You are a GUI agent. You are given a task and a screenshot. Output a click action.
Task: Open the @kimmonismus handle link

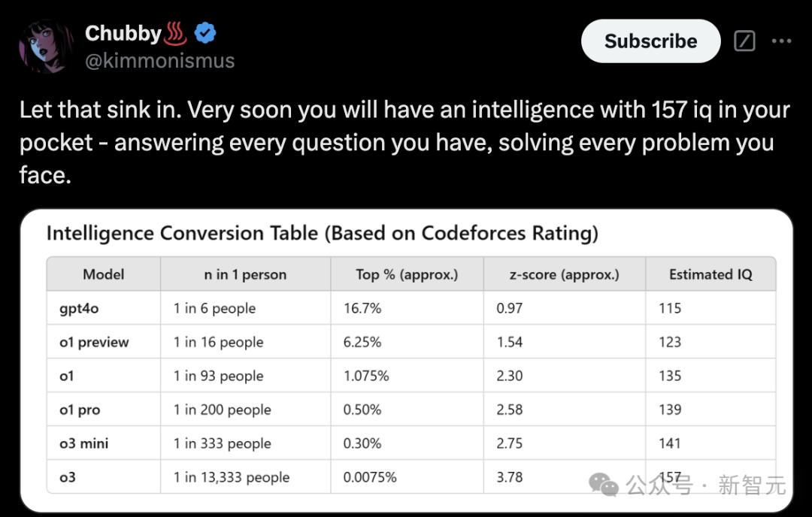click(159, 61)
